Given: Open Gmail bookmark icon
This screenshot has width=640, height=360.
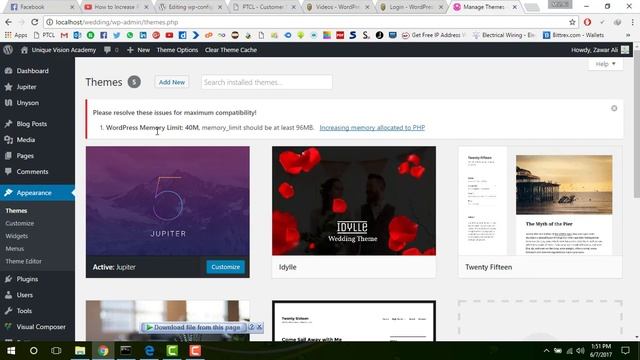Looking at the screenshot, I should coord(64,35).
